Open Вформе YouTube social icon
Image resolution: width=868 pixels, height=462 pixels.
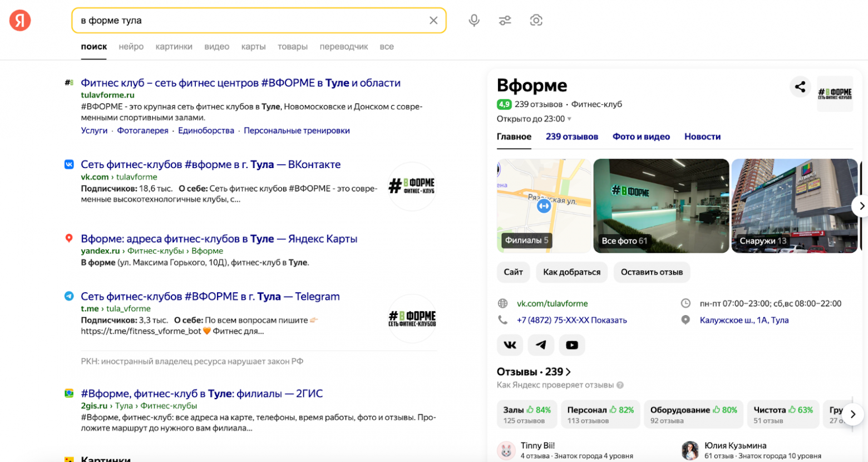[572, 345]
